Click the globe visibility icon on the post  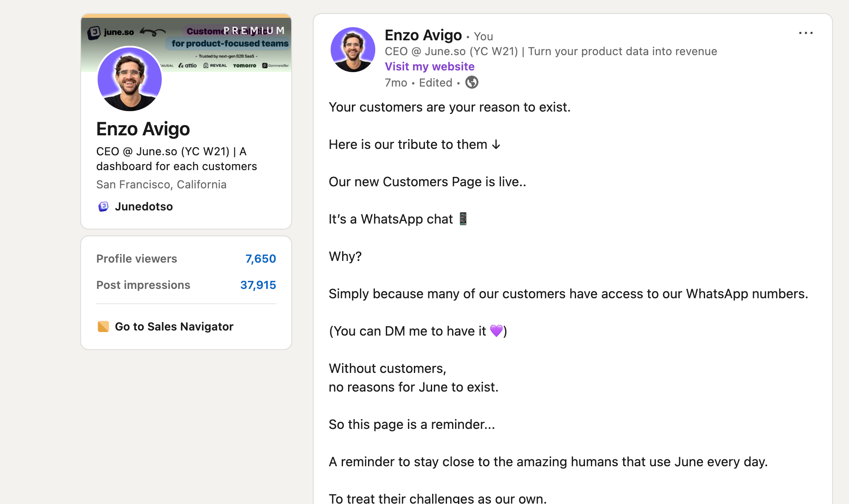click(472, 82)
